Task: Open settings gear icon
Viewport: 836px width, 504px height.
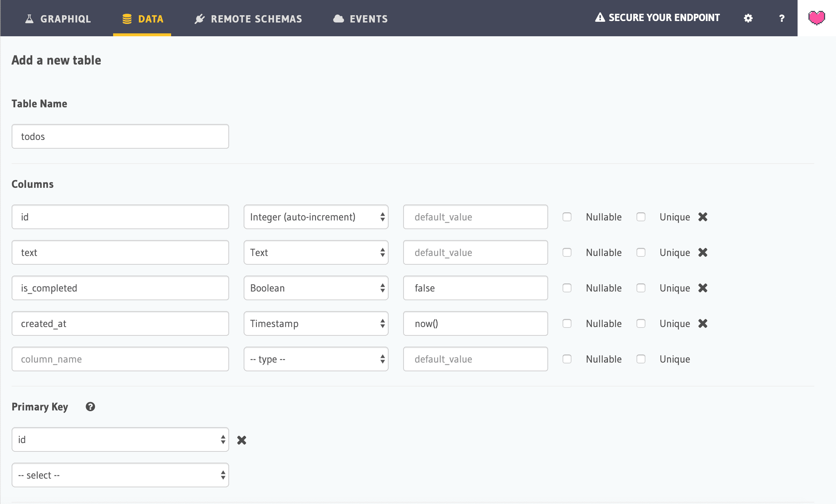Action: 748,18
